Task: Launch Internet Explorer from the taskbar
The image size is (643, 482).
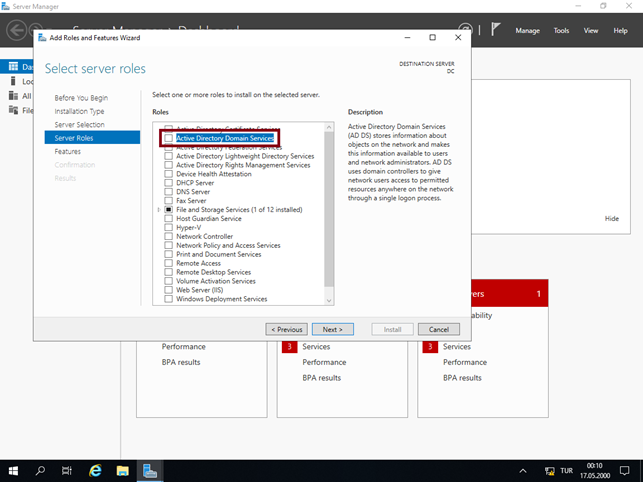Action: coord(95,471)
